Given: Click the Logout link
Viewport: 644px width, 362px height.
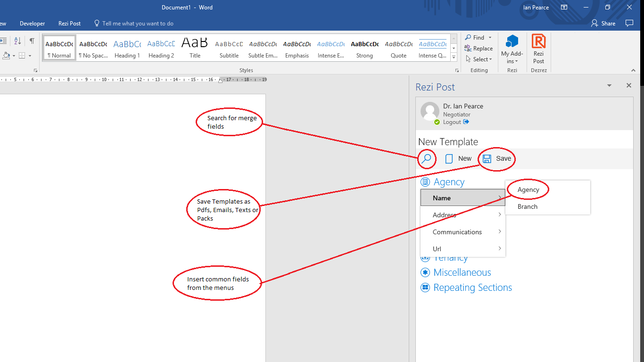Looking at the screenshot, I should coord(456,122).
